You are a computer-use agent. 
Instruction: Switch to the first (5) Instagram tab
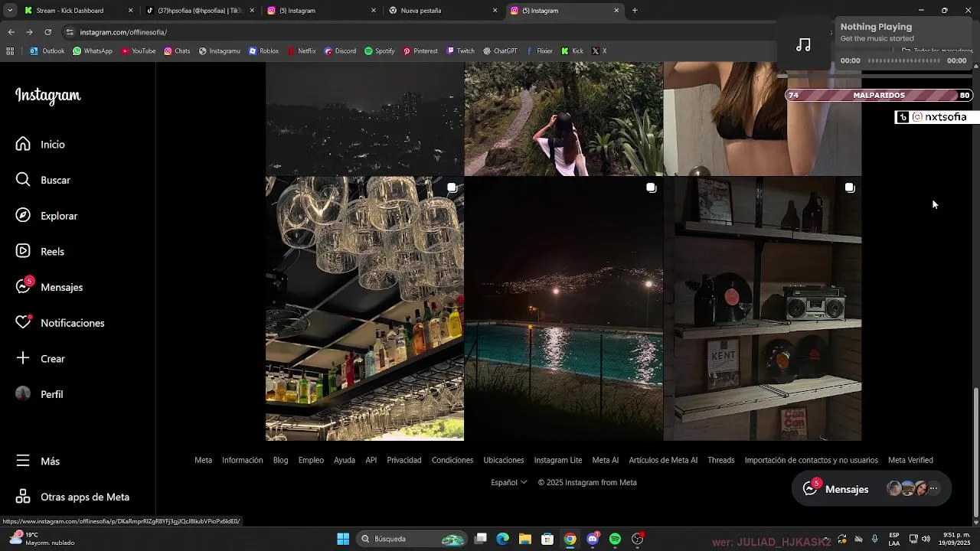coord(322,11)
